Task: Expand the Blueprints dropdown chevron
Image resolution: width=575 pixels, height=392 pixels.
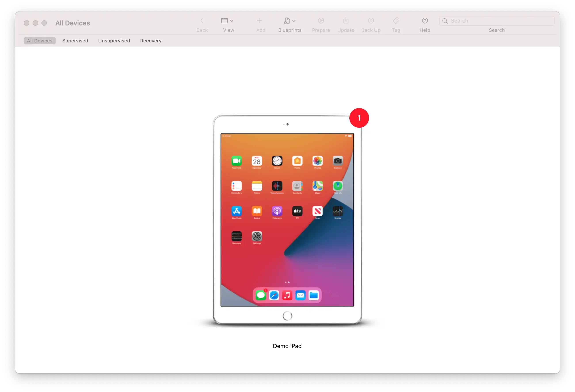Action: (x=294, y=21)
